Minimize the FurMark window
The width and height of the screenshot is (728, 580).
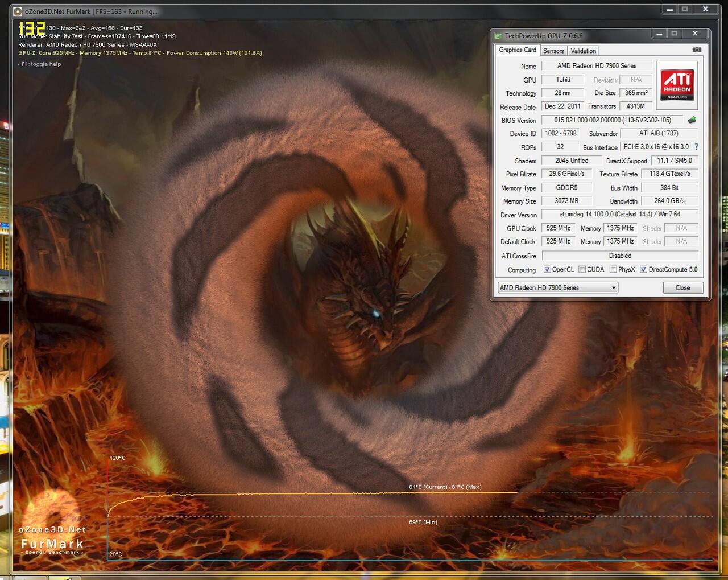[x=669, y=10]
